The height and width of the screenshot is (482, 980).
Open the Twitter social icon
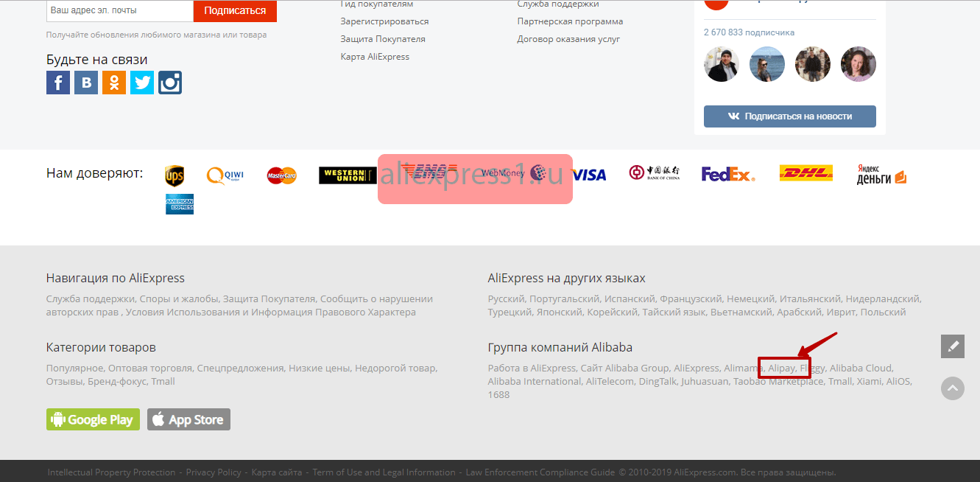click(x=142, y=83)
